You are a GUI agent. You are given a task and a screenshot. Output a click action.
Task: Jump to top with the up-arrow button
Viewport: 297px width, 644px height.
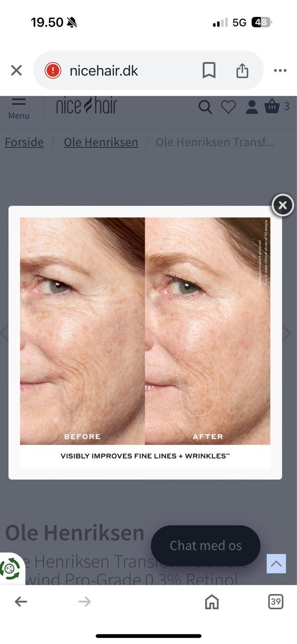pyautogui.click(x=276, y=563)
